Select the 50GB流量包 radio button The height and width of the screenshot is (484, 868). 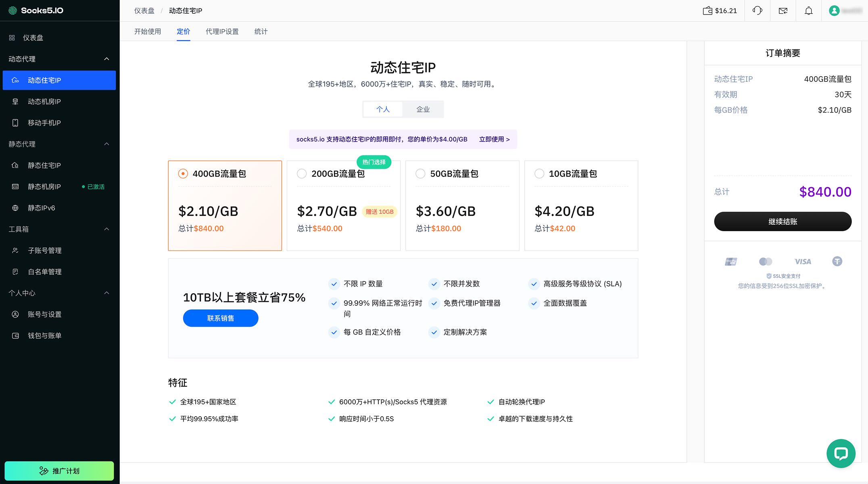[x=420, y=173]
